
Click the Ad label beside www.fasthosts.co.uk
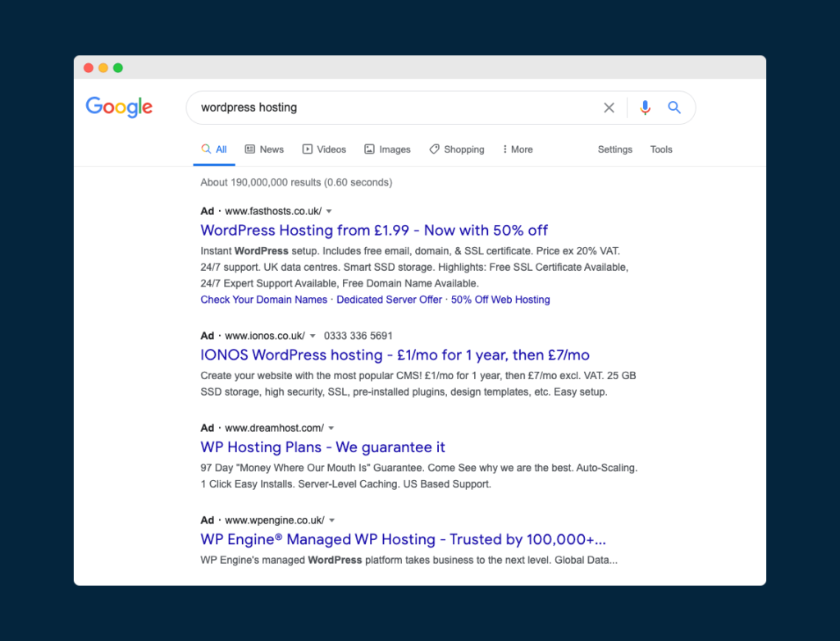208,211
